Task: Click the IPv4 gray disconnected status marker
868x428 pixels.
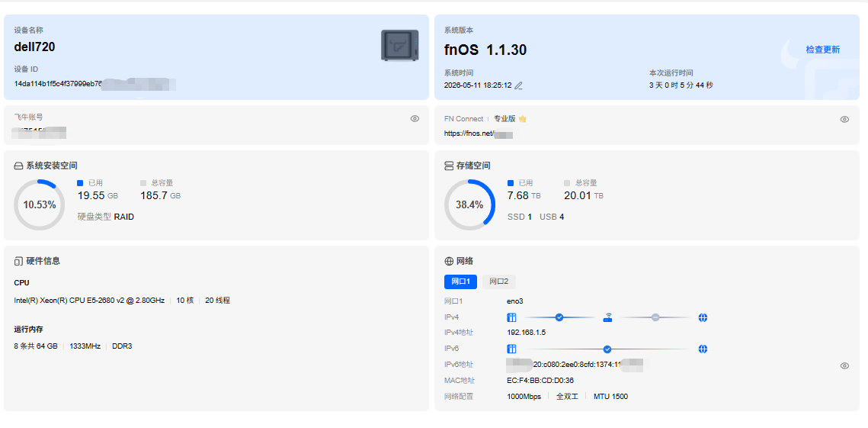Action: tap(655, 317)
